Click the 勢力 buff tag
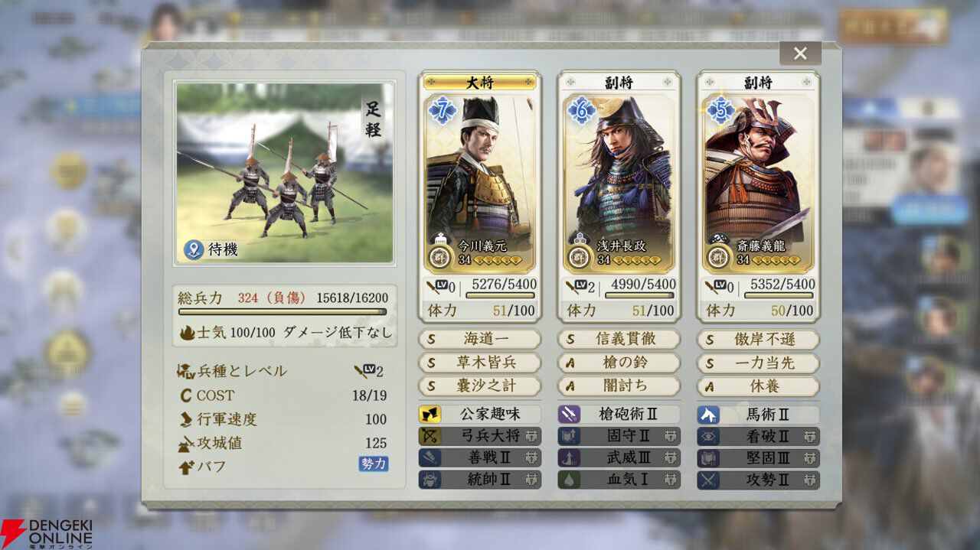This screenshot has height=550, width=980. point(374,464)
